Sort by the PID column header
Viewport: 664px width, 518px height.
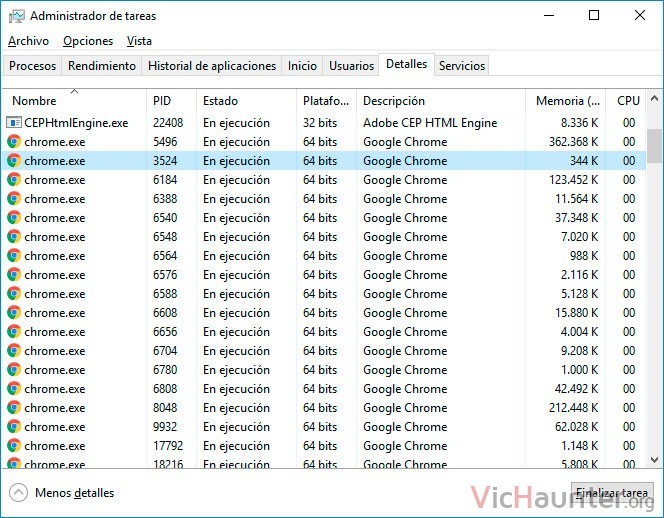click(171, 101)
